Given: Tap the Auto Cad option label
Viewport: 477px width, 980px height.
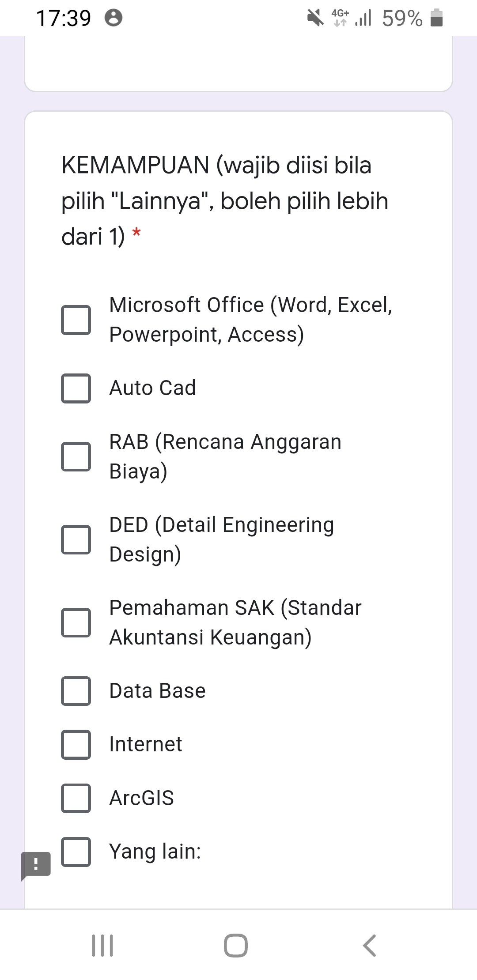Looking at the screenshot, I should (x=152, y=388).
